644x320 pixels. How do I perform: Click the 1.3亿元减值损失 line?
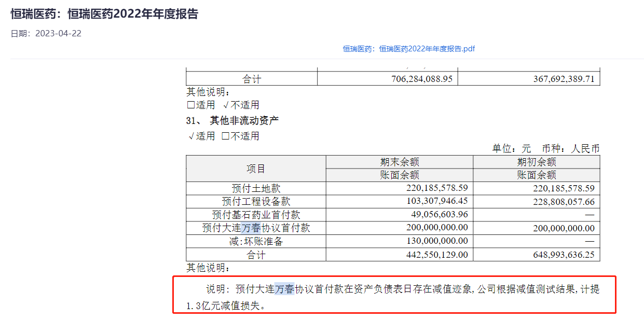227,305
